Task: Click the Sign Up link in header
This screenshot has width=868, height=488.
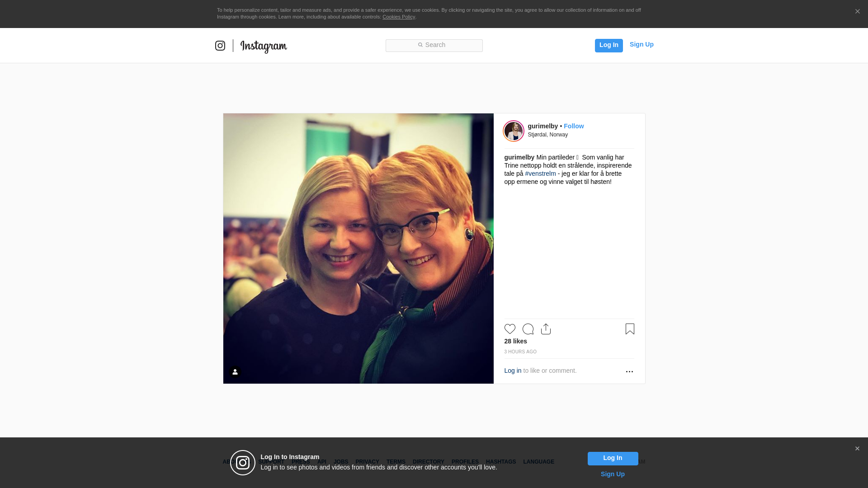Action: (x=642, y=44)
